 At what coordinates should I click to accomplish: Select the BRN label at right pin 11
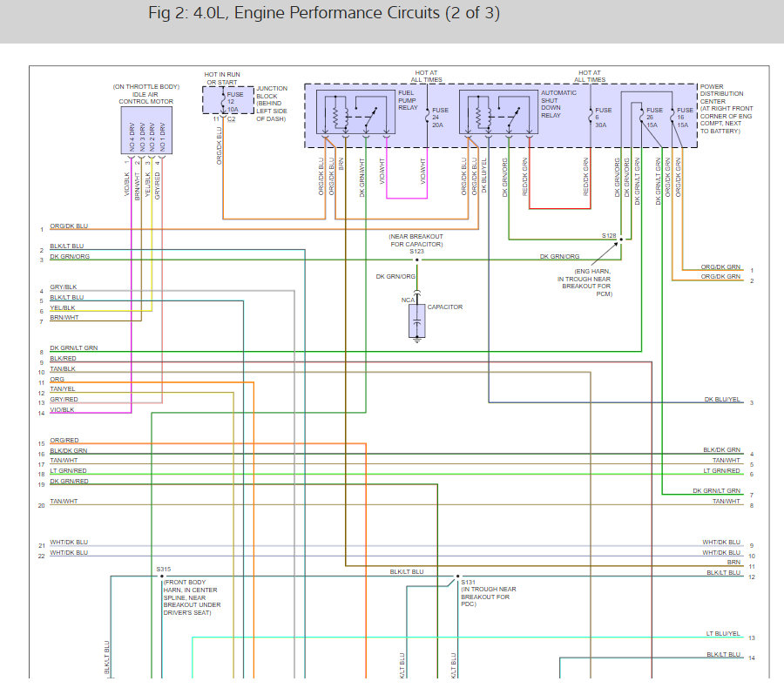[733, 563]
